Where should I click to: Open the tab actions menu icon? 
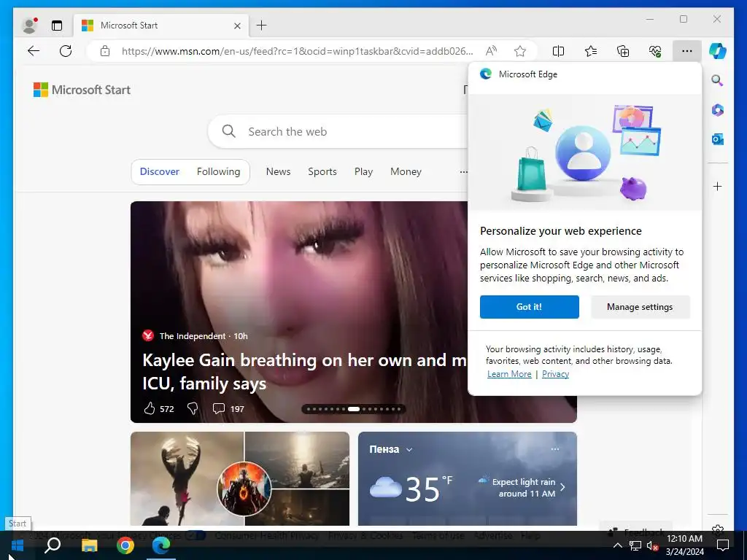57,26
